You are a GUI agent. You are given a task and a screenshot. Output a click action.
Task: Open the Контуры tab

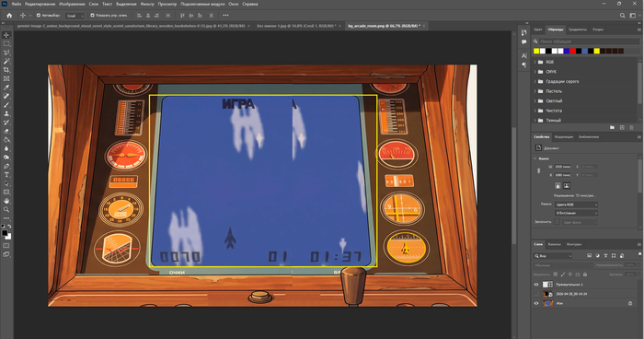coord(574,244)
